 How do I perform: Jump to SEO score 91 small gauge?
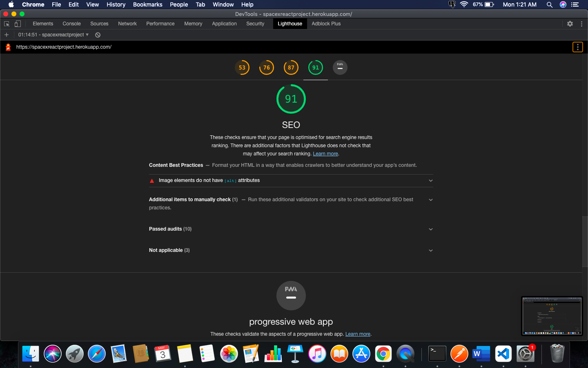click(x=316, y=67)
